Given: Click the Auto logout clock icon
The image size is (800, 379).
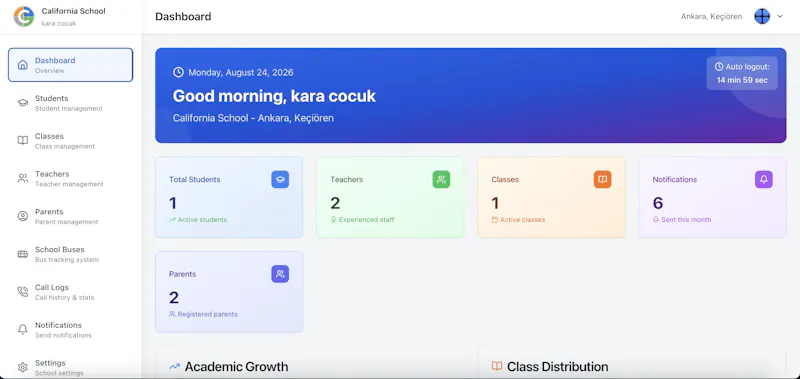Looking at the screenshot, I should [719, 66].
